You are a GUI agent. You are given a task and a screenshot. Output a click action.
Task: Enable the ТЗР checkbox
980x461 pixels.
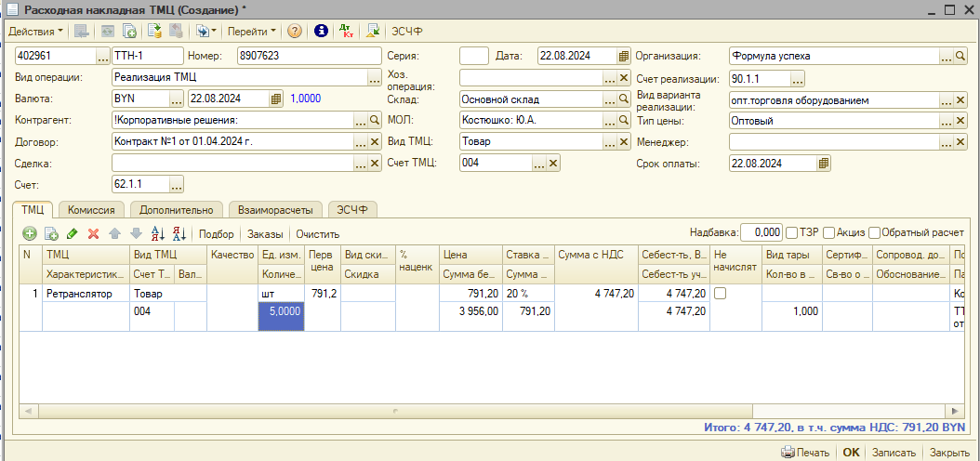[x=793, y=232]
